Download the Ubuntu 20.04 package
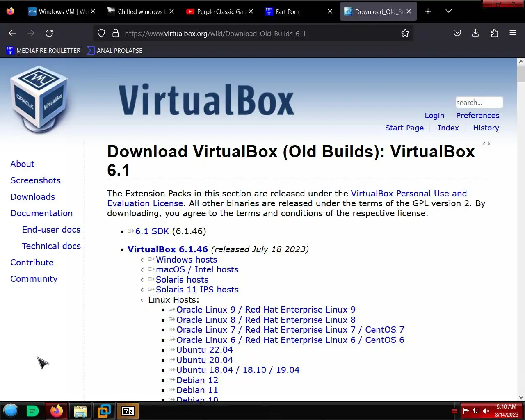 pyautogui.click(x=204, y=360)
